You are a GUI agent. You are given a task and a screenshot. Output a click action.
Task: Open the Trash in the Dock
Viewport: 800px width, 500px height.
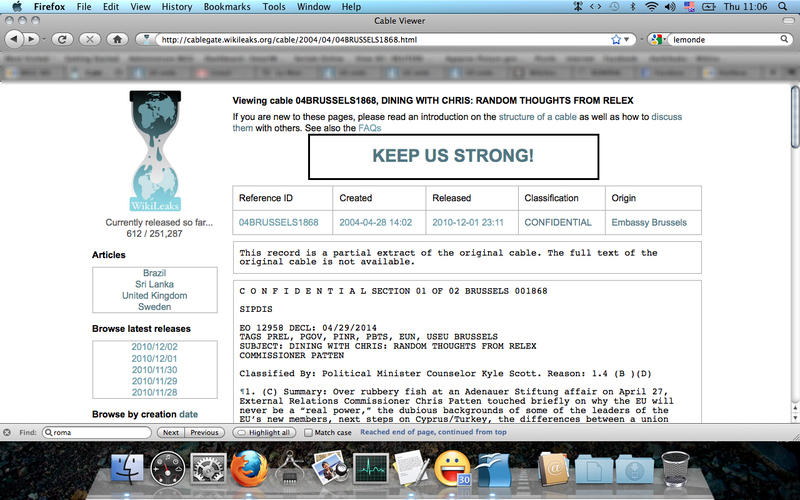675,468
